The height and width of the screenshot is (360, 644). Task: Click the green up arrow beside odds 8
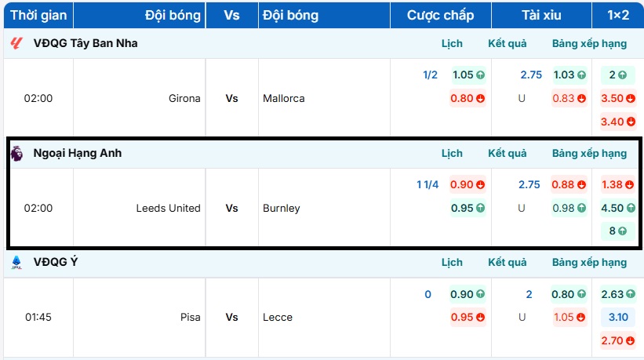(x=622, y=231)
